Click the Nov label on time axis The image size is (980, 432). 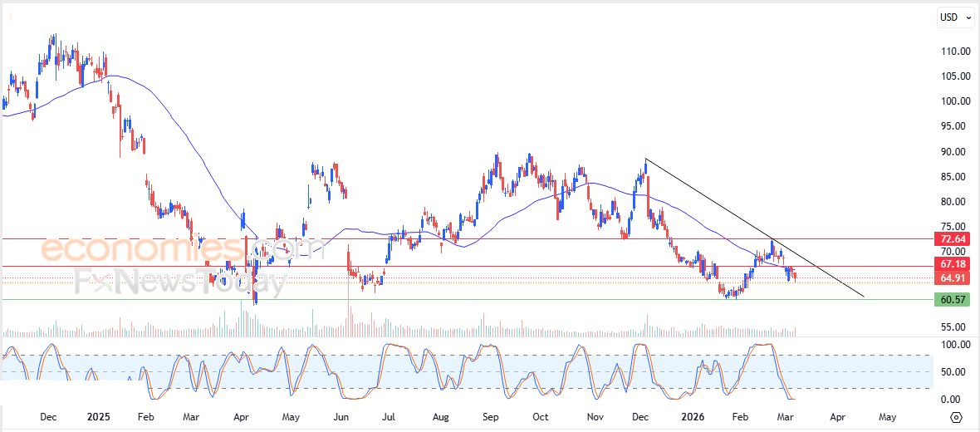pos(595,416)
